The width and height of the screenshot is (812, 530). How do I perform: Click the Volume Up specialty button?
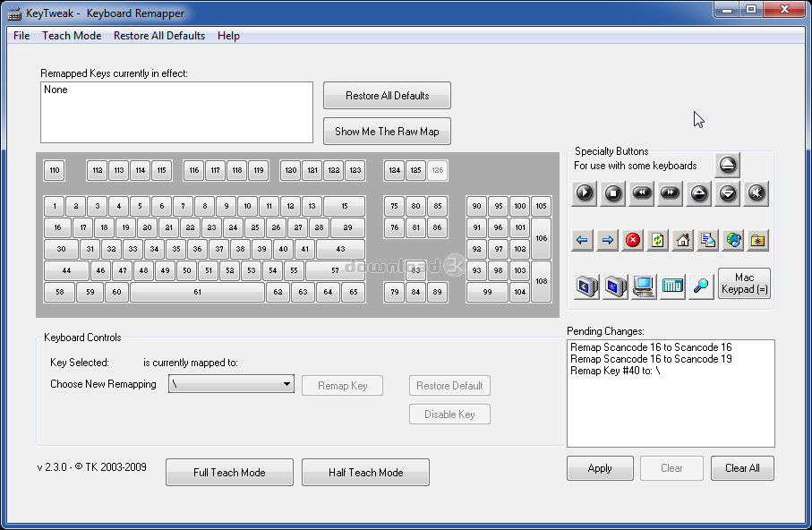699,193
